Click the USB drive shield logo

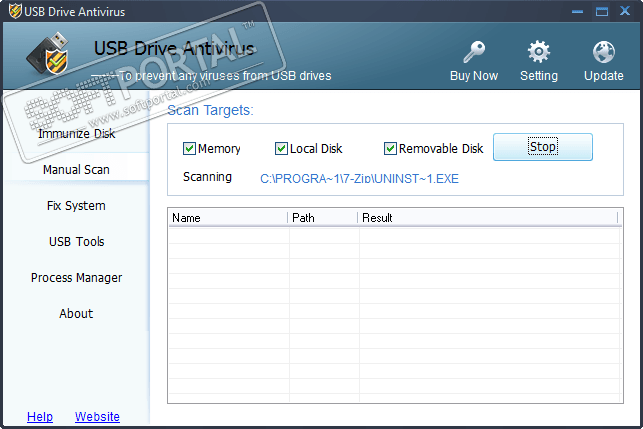pos(48,54)
